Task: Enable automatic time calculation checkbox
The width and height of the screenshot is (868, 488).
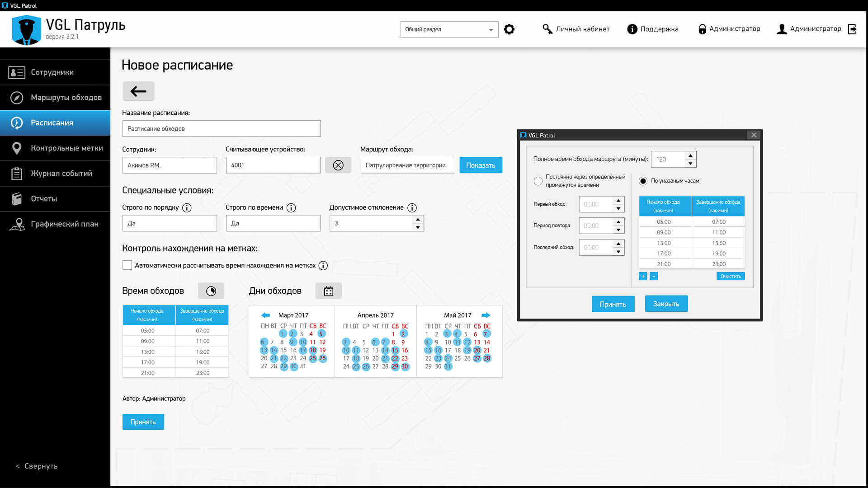Action: pos(127,265)
